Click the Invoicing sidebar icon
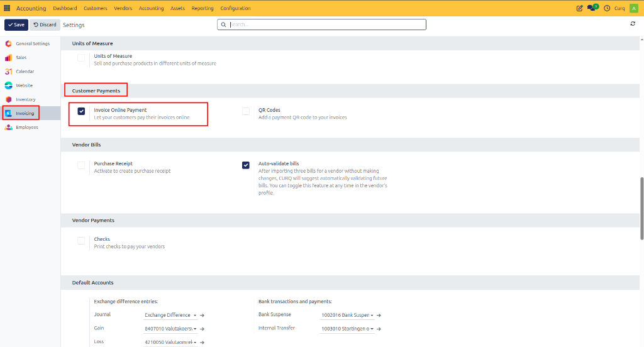This screenshot has height=347, width=644. click(9, 113)
